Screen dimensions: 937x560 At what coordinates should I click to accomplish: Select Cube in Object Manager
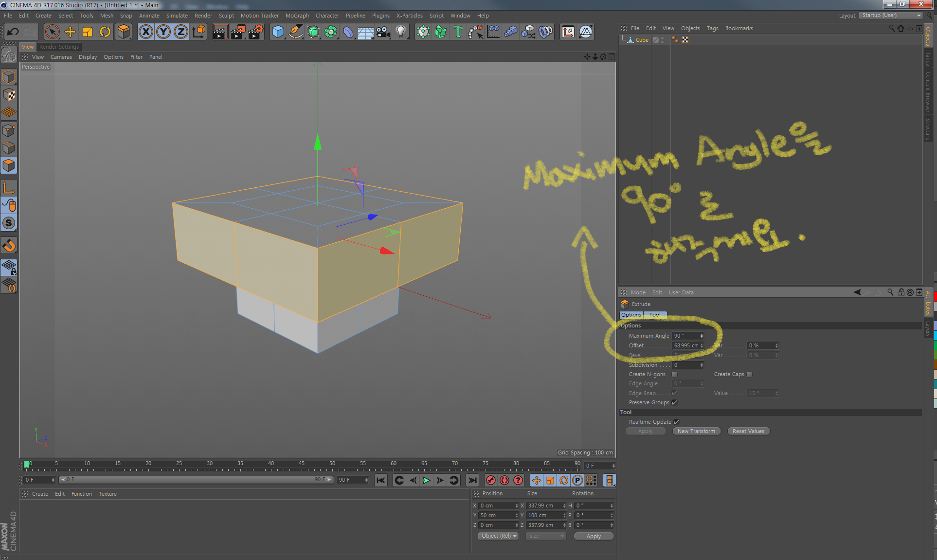click(642, 40)
